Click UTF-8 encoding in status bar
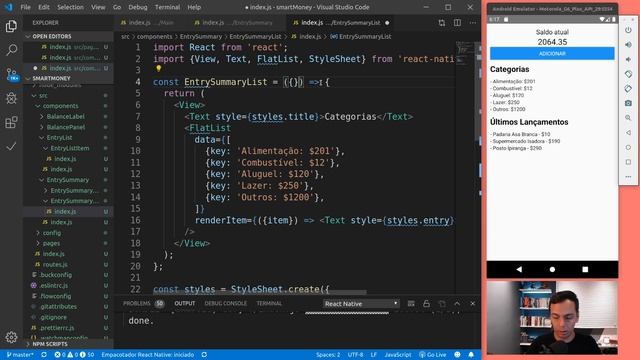 click(x=355, y=355)
